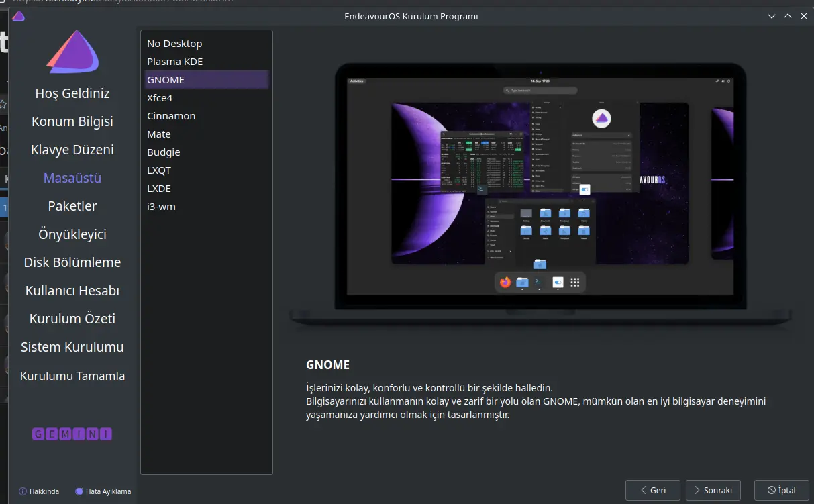This screenshot has height=504, width=814.
Task: Open Sistem Kurulumu step
Action: pos(72,347)
